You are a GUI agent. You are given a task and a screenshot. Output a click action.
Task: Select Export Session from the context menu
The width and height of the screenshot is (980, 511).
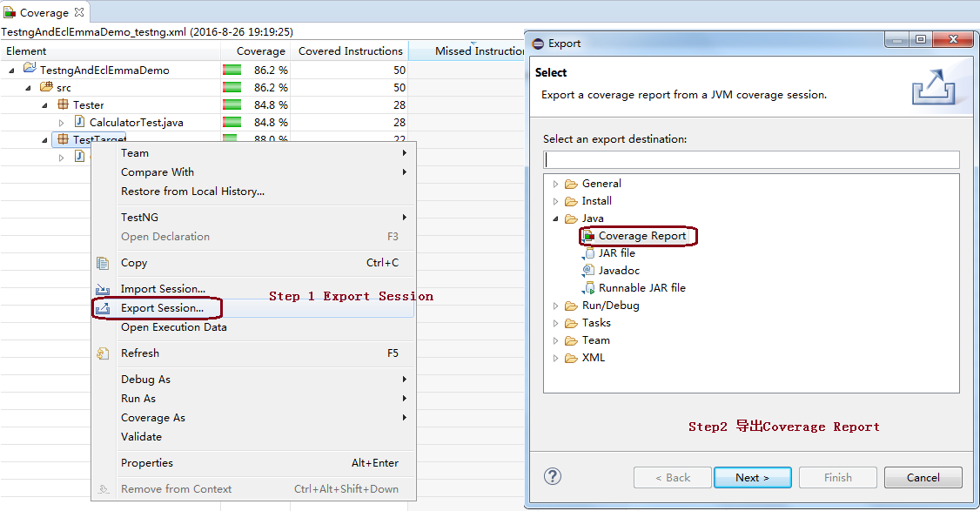(254, 307)
